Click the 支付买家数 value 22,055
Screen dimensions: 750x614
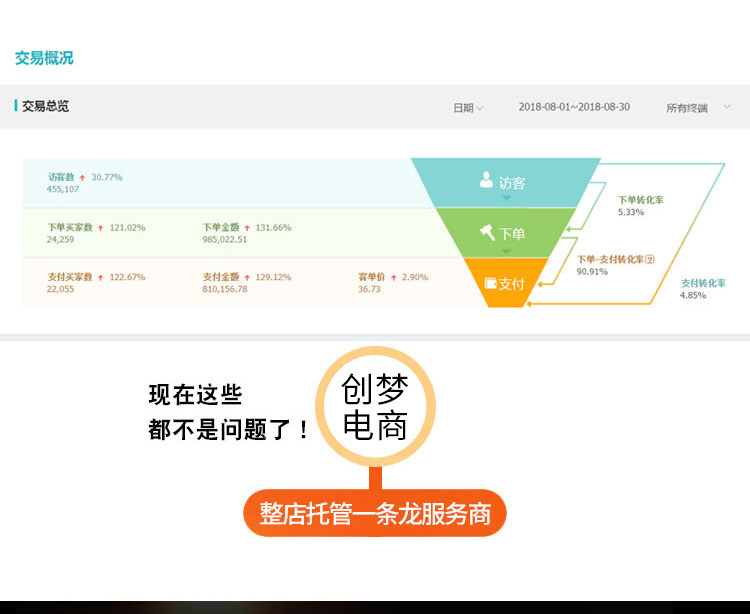[60, 289]
